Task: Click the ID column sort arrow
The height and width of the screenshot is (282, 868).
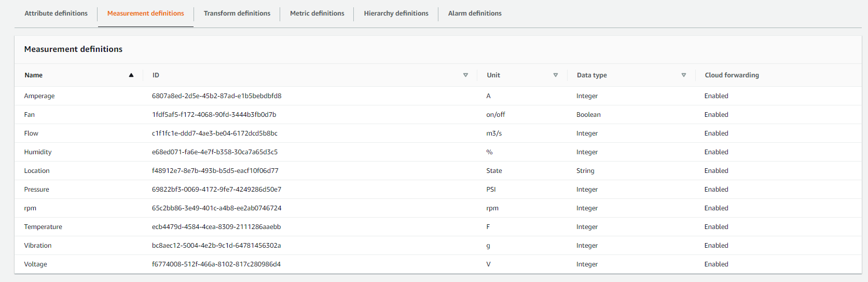Action: click(x=465, y=75)
